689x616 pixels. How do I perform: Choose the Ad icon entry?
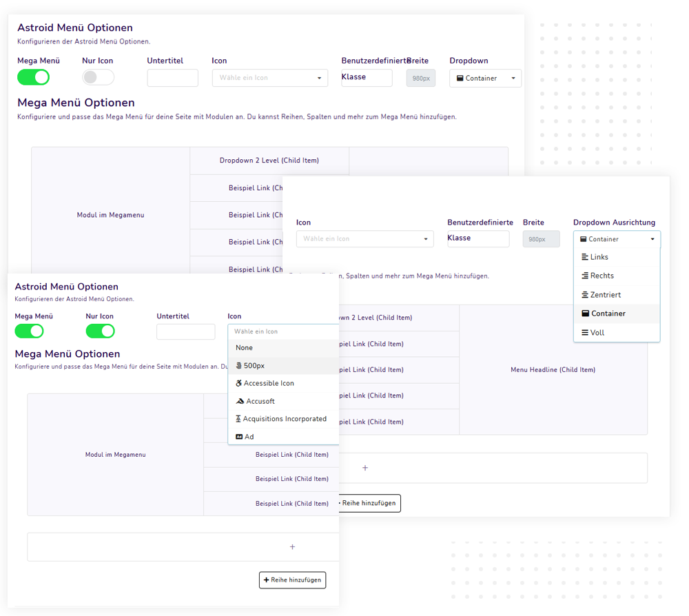tap(249, 437)
